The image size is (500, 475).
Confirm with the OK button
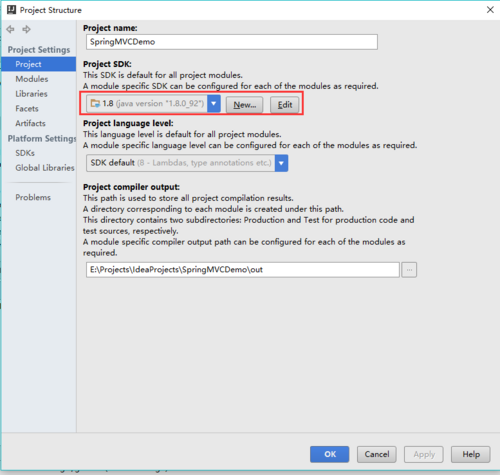click(x=330, y=454)
